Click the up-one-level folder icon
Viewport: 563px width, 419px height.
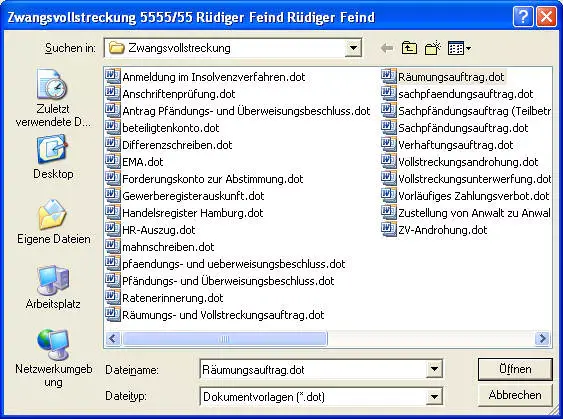[409, 48]
